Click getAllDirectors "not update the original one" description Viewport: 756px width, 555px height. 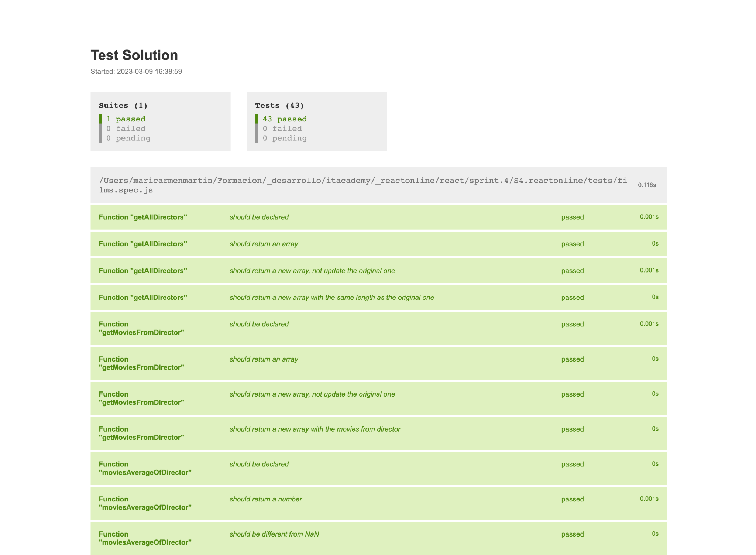[x=312, y=271]
